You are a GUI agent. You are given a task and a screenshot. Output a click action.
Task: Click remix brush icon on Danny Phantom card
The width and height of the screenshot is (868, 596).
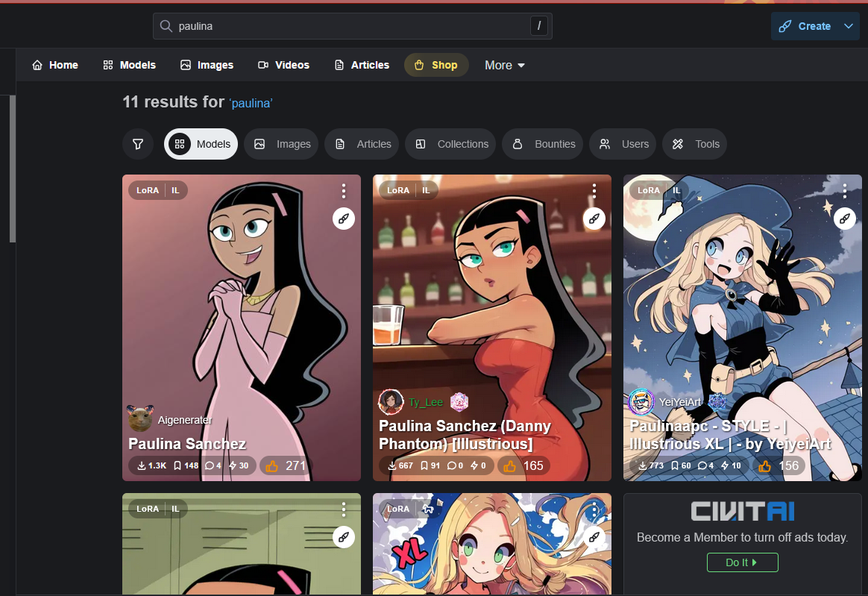click(x=594, y=219)
